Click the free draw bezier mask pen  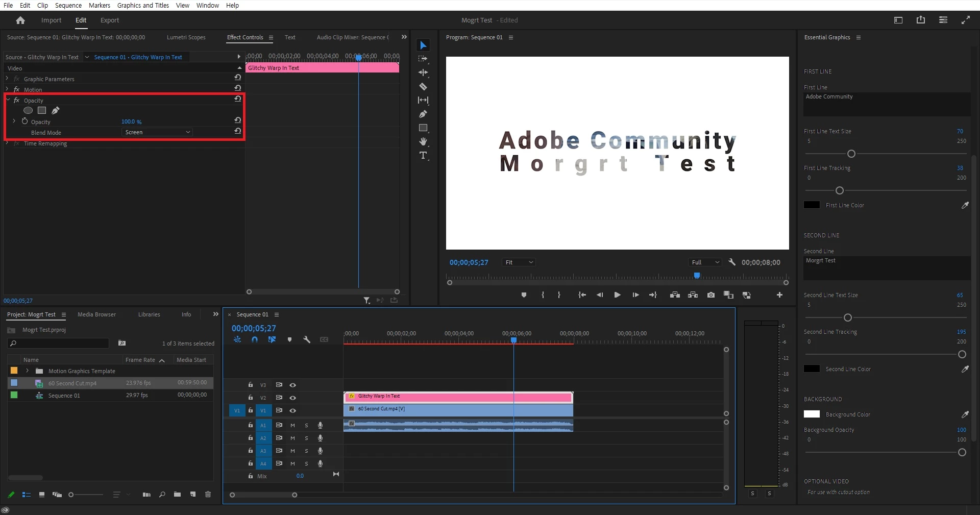tap(56, 110)
